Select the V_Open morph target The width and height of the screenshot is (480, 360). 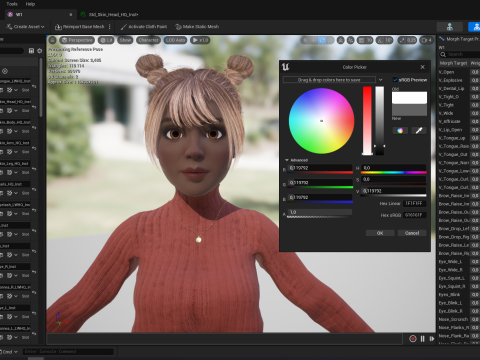[x=447, y=72]
